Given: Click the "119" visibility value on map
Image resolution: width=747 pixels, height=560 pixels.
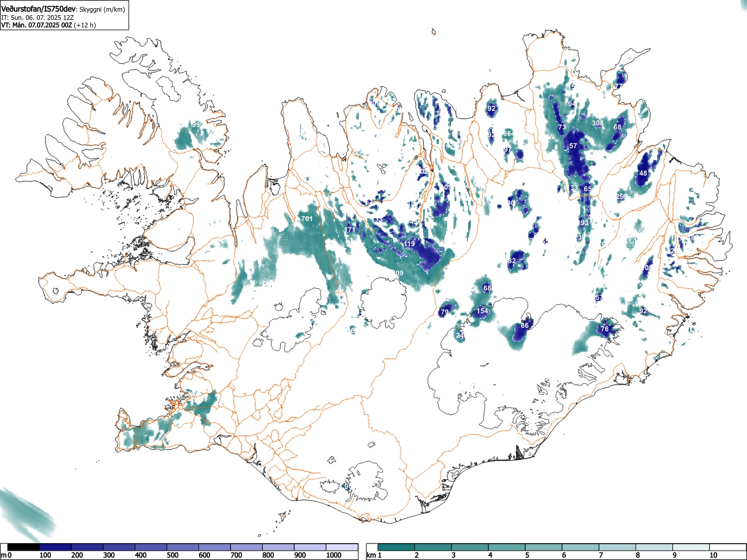Looking at the screenshot, I should click(x=409, y=244).
